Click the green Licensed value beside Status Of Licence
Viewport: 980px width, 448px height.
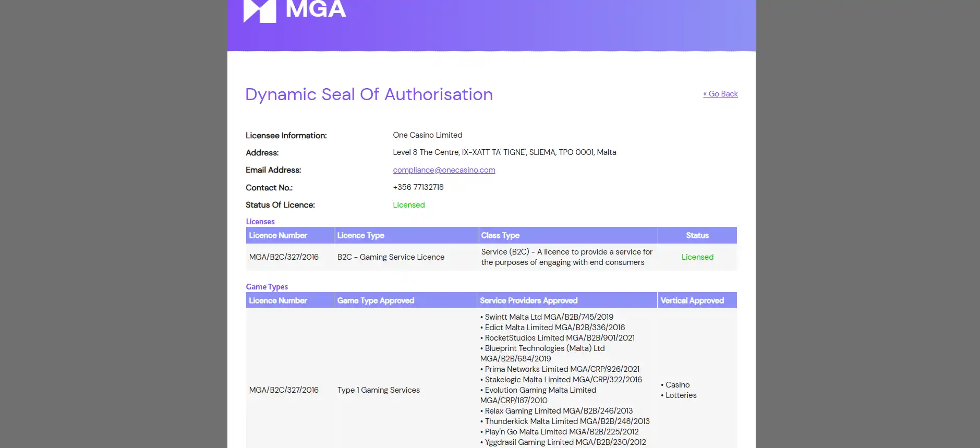coord(409,205)
